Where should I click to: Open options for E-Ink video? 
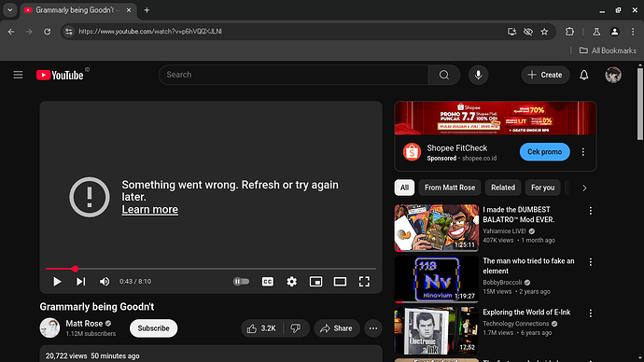point(590,313)
